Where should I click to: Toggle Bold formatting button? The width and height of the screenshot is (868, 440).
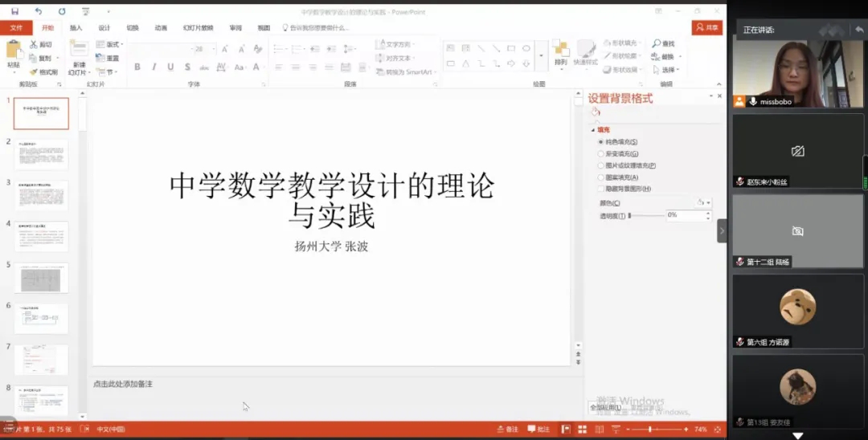(x=137, y=67)
